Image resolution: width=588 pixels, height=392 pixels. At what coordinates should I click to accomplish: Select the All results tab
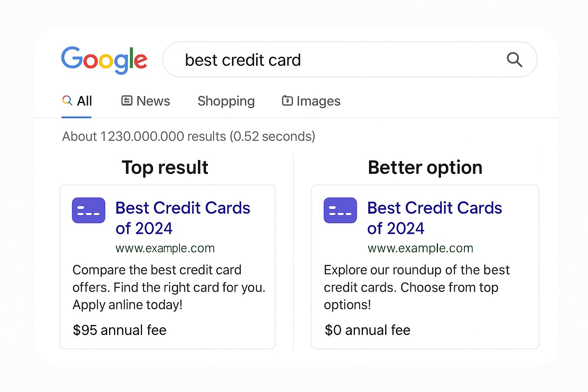click(84, 101)
